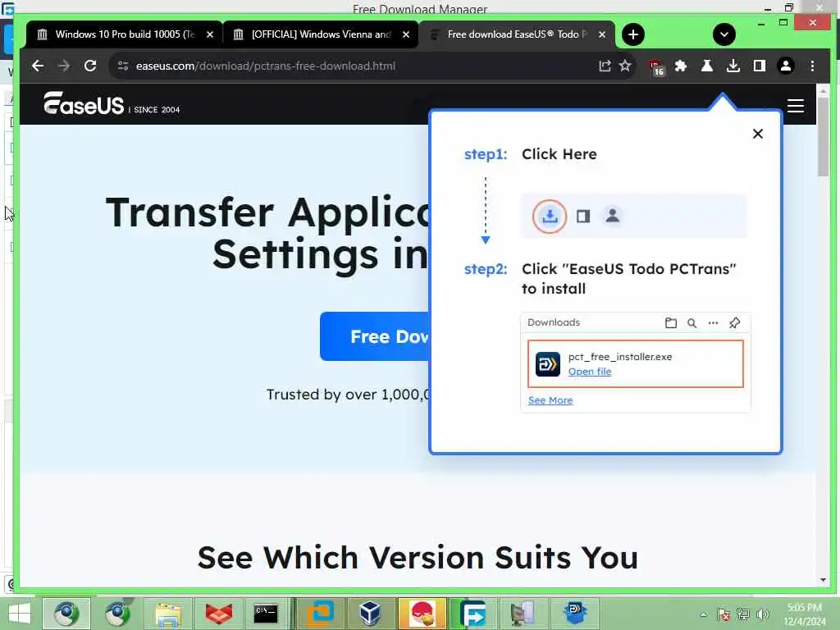Open VirtualBox cube icon on taskbar
840x630 pixels.
click(370, 614)
